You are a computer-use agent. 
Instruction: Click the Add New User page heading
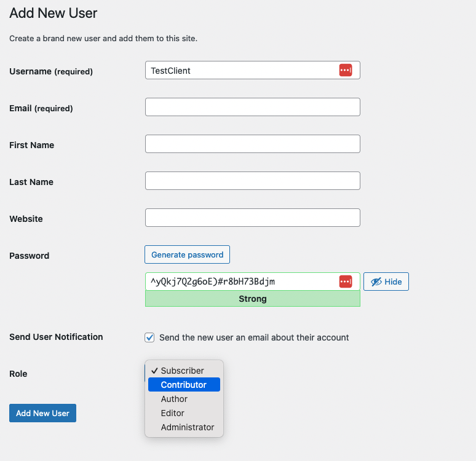(x=53, y=13)
